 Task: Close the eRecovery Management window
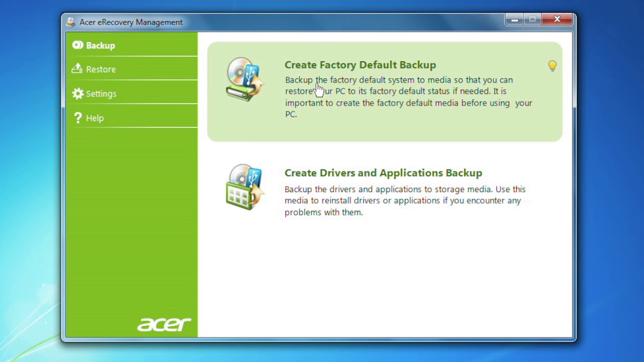click(x=557, y=20)
